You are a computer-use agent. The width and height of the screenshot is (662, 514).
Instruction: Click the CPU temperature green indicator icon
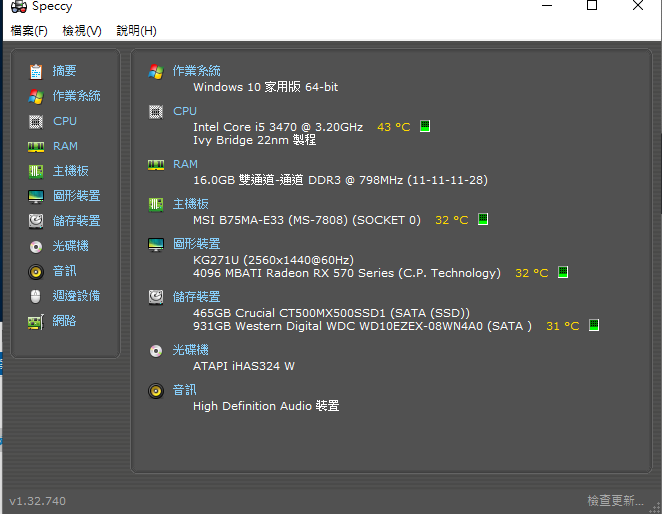click(x=425, y=126)
